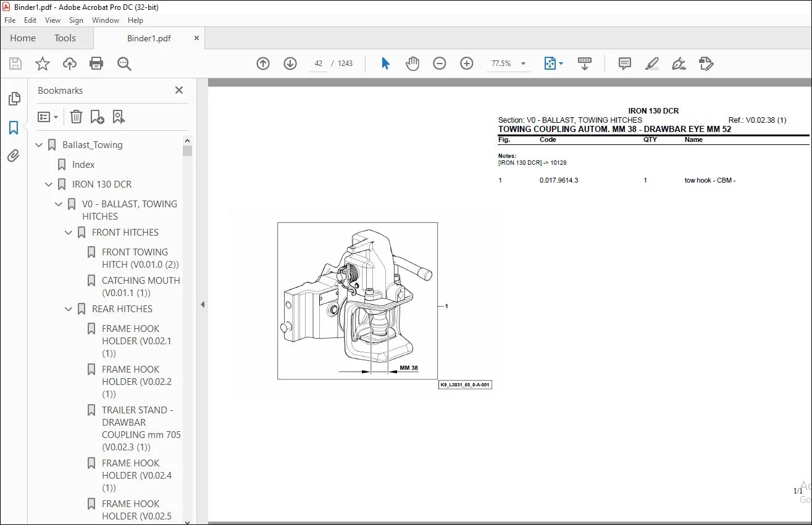The width and height of the screenshot is (812, 525).
Task: Choose the Selection arrow tool
Action: coord(385,64)
